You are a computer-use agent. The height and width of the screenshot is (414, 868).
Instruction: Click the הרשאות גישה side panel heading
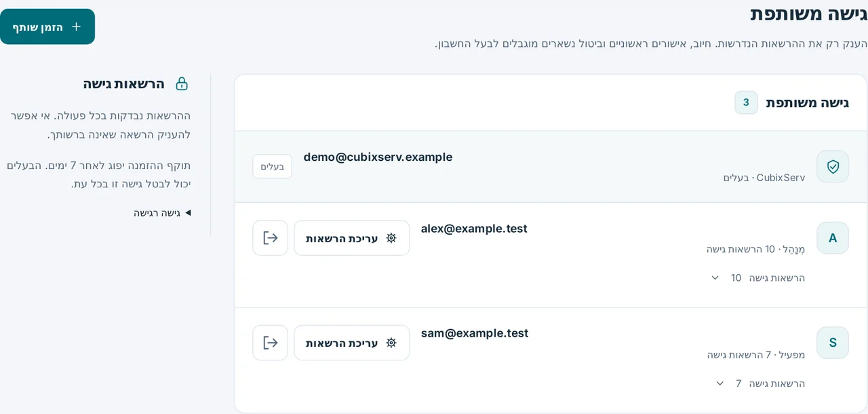(x=124, y=83)
